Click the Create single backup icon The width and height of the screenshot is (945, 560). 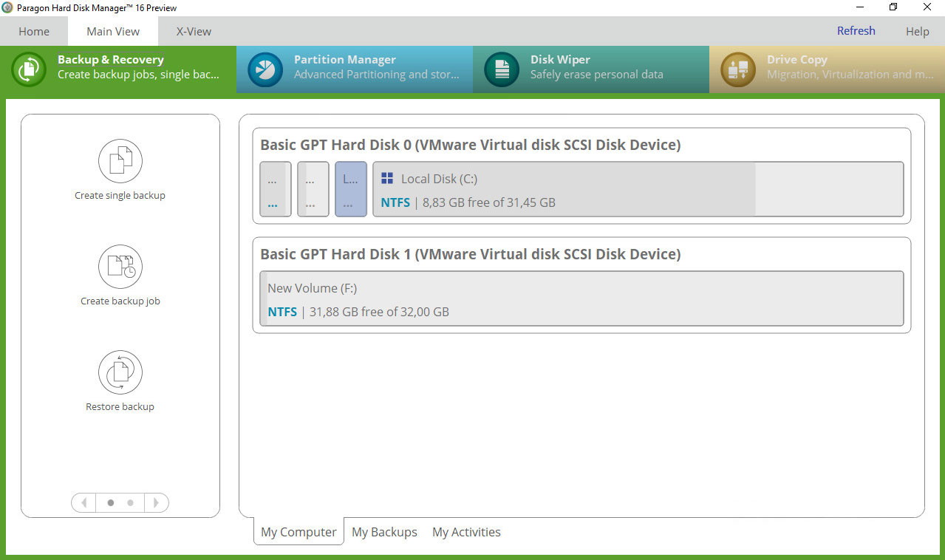tap(120, 160)
